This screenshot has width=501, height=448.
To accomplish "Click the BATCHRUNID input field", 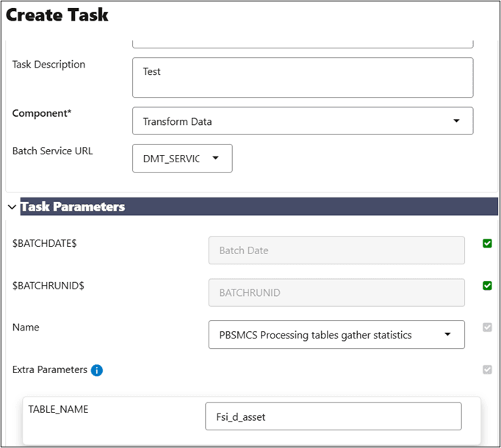I will tap(336, 292).
